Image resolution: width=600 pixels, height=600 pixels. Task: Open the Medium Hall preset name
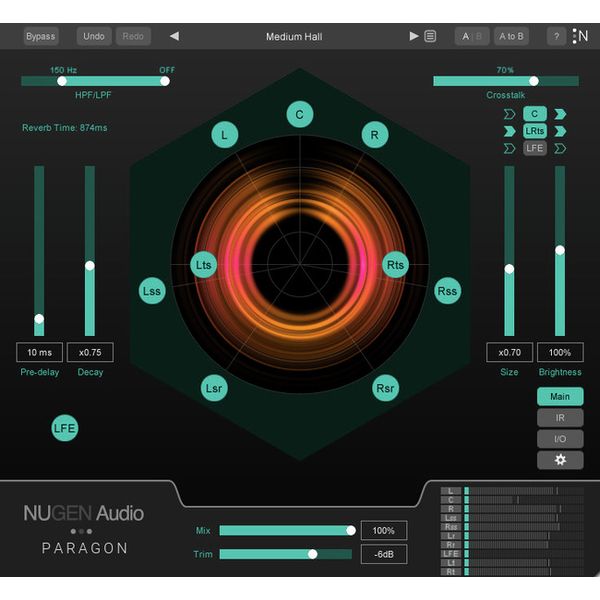point(294,37)
